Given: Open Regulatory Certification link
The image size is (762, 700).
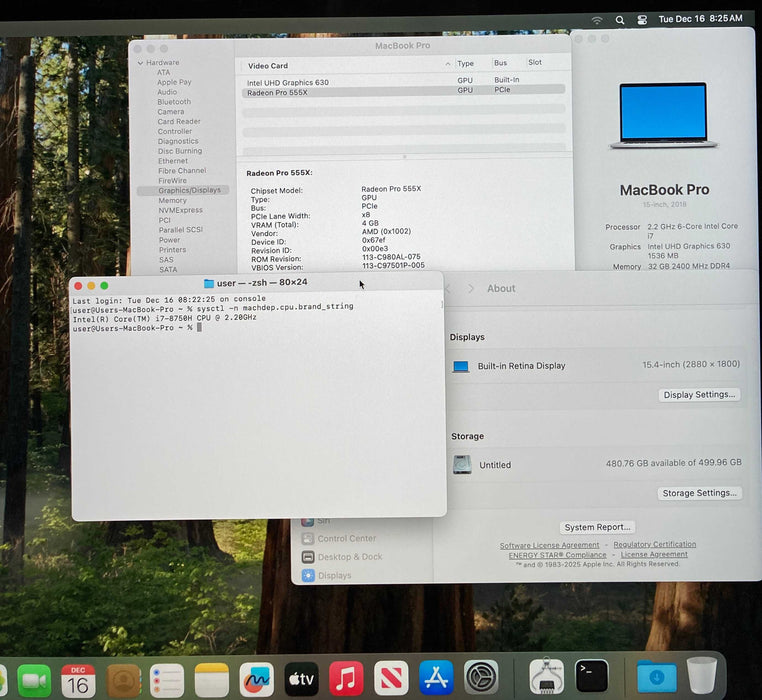Looking at the screenshot, I should [x=655, y=544].
